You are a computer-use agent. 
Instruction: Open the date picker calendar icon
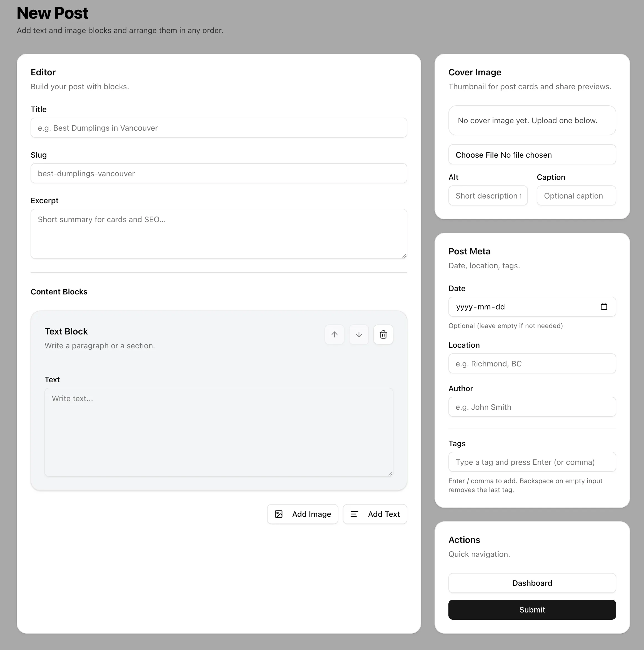pyautogui.click(x=604, y=306)
